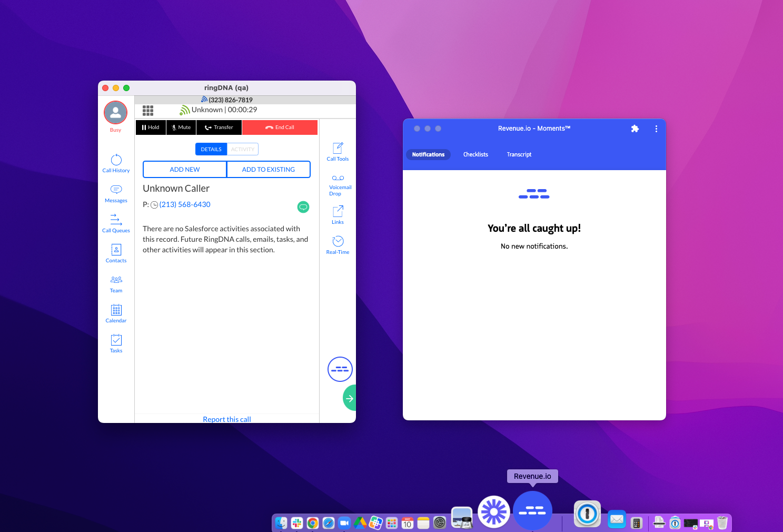Open Notes from the dock
Screen dimensions: 783x532
(423, 523)
